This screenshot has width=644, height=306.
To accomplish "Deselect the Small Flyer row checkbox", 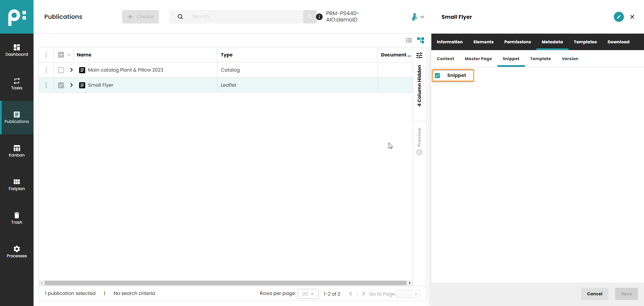I will tap(61, 85).
